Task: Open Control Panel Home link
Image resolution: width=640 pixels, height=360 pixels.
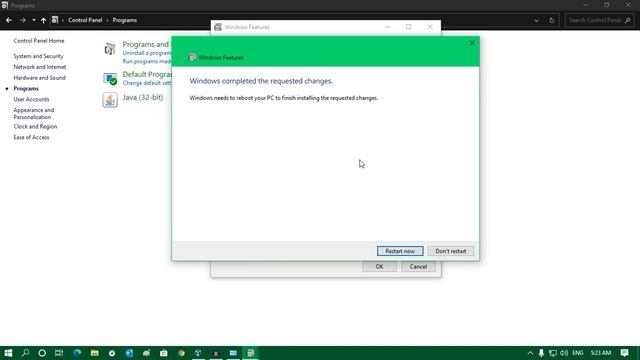Action: pos(39,41)
